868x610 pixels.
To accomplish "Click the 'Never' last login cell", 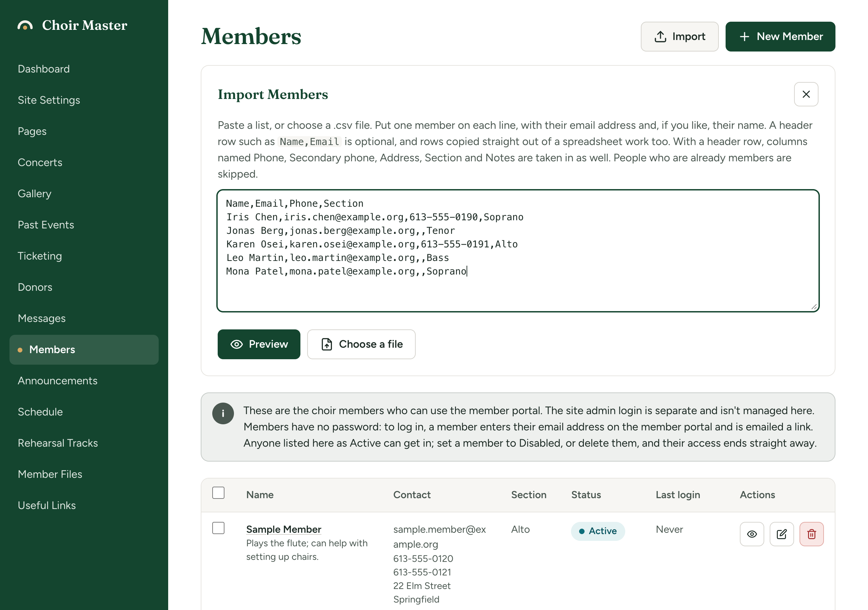I will click(669, 529).
